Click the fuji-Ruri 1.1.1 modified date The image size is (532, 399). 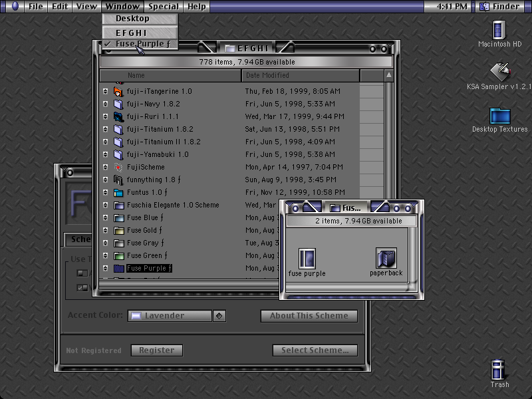(x=295, y=116)
